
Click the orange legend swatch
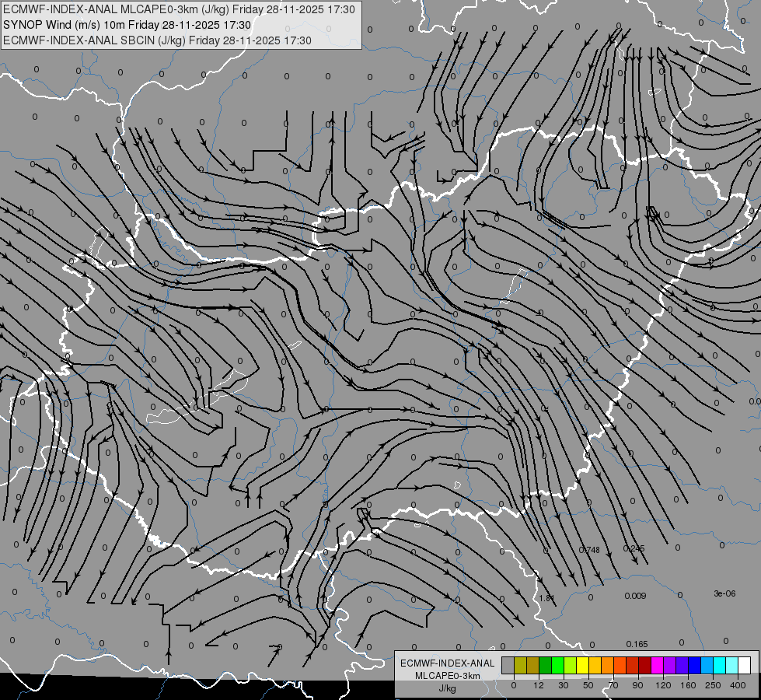pyautogui.click(x=608, y=666)
